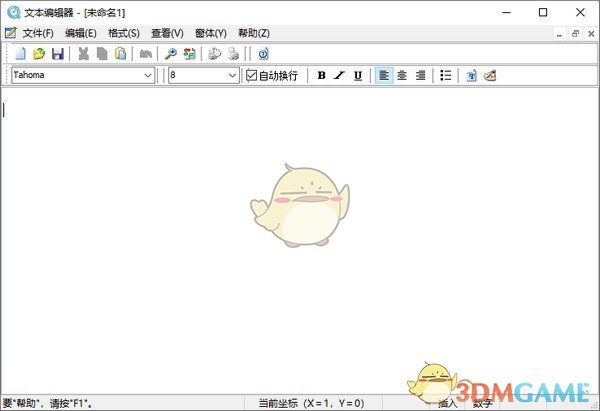The height and width of the screenshot is (411, 600).
Task: Click the Replace icon next to Find
Action: tap(189, 54)
